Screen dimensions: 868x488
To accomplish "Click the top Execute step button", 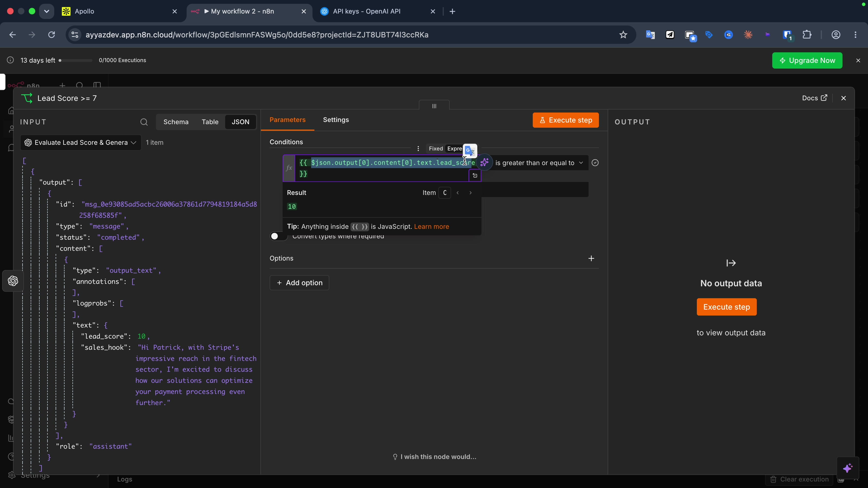I will pyautogui.click(x=565, y=120).
